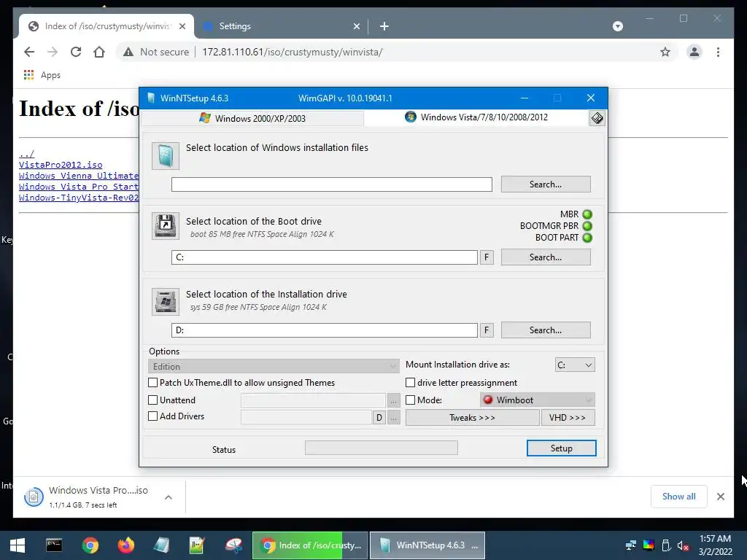
Task: Bookmark this page with star icon
Action: [665, 52]
